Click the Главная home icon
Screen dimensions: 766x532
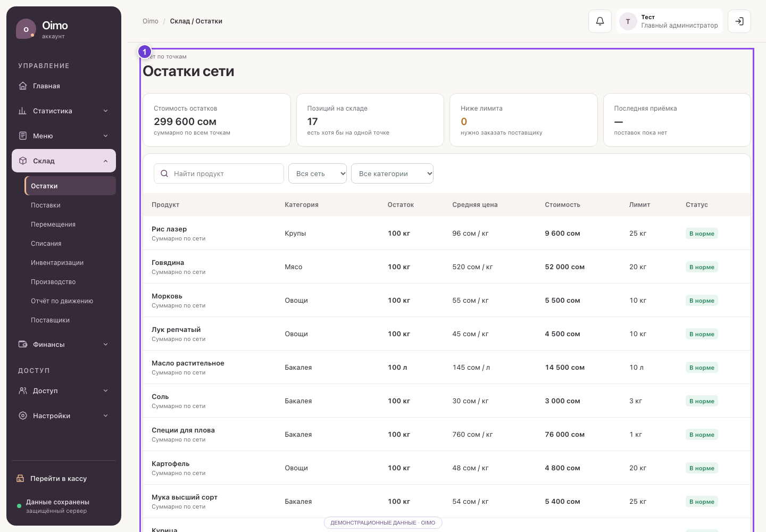tap(23, 86)
